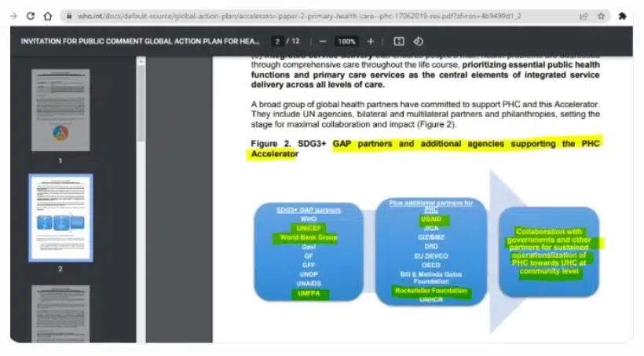
Task: Click the thumbnail panel scrollbar thumb
Action: click(141, 103)
